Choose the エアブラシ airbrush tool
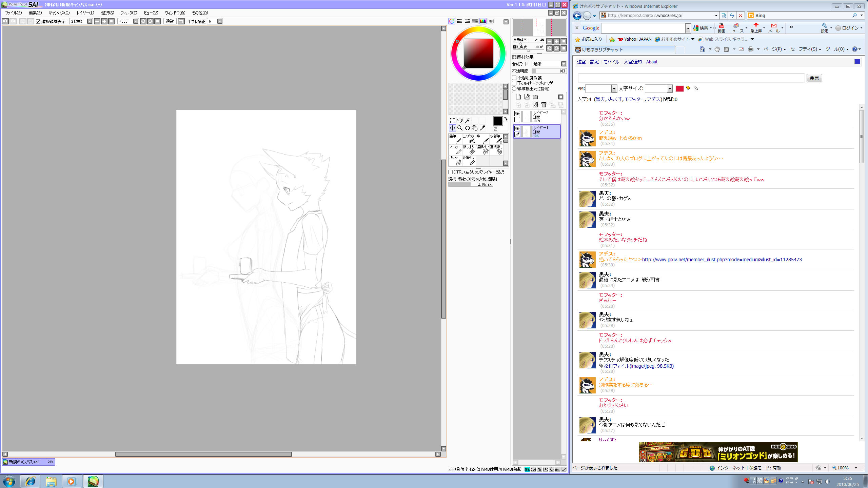 pos(469,139)
